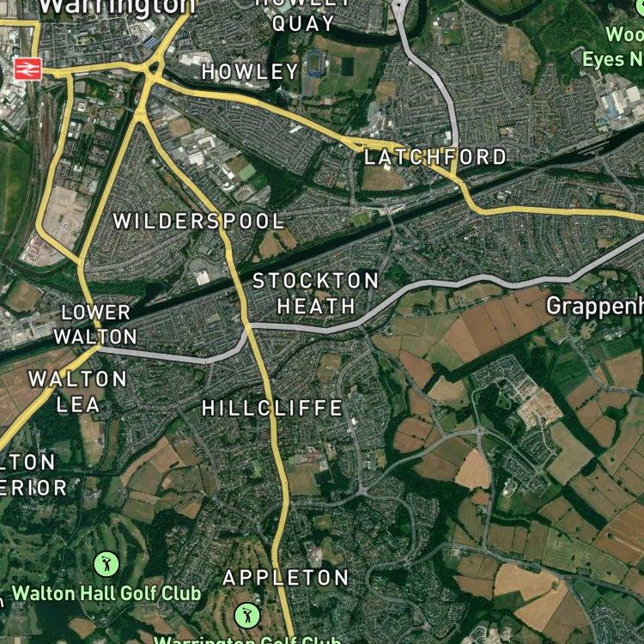Click the Wilderspool district label

[x=199, y=221]
